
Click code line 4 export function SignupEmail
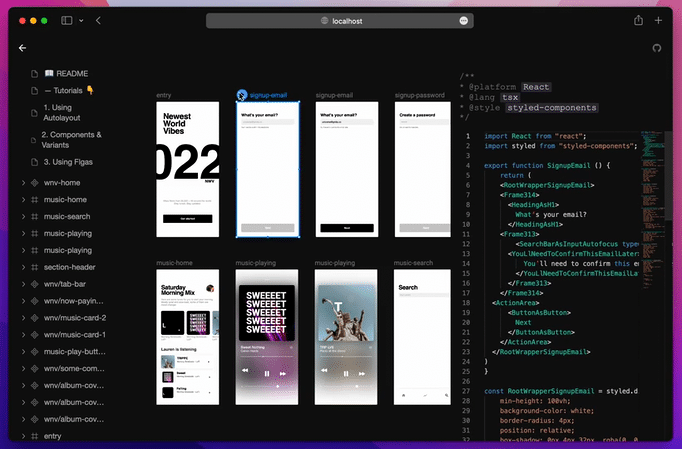(547, 165)
